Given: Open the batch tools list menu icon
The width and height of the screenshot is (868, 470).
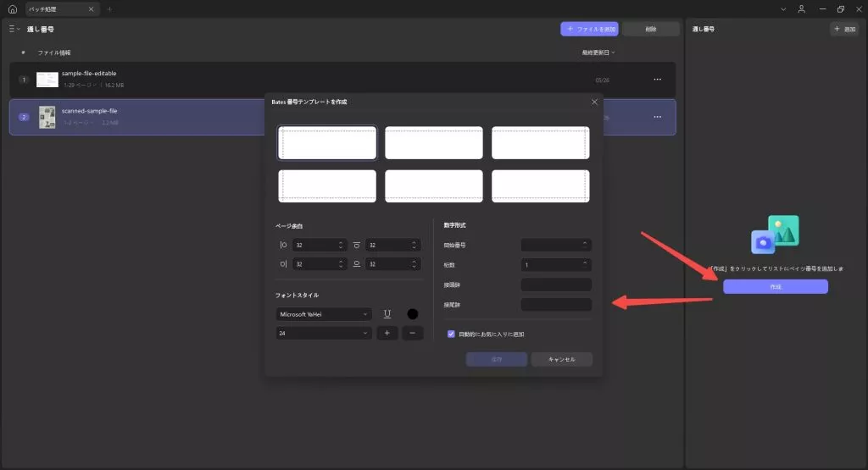Looking at the screenshot, I should [14, 29].
